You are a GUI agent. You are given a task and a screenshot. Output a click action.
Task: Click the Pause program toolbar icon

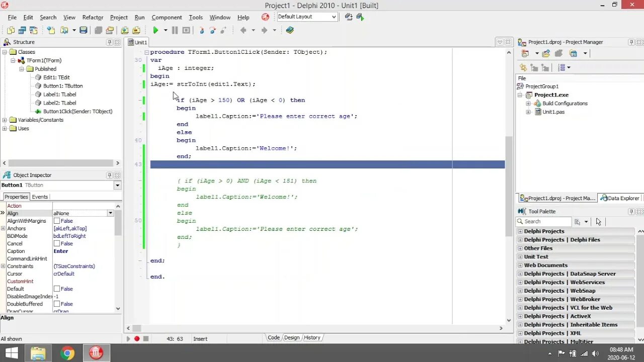[175, 30]
